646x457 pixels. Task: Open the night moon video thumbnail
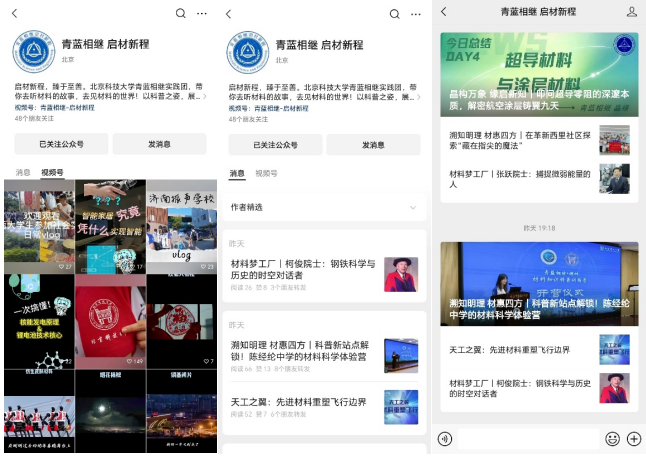[110, 411]
